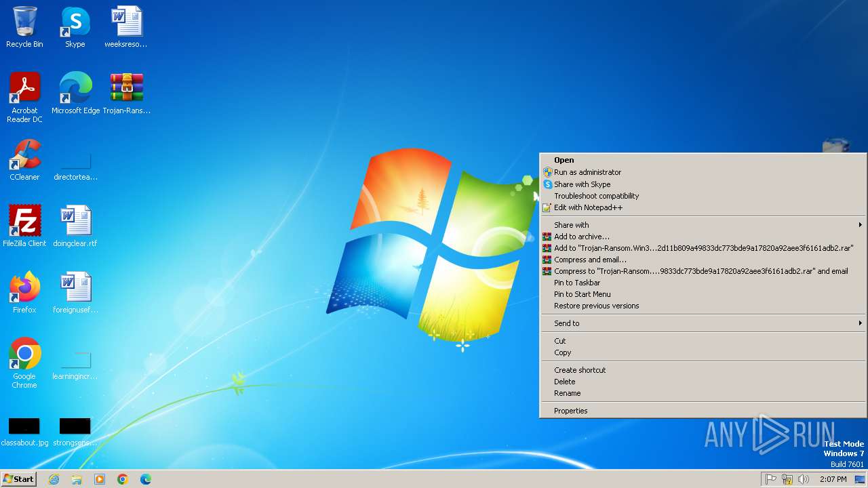Choose Add to archive...
Viewport: 868px width, 488px height.
click(x=703, y=237)
